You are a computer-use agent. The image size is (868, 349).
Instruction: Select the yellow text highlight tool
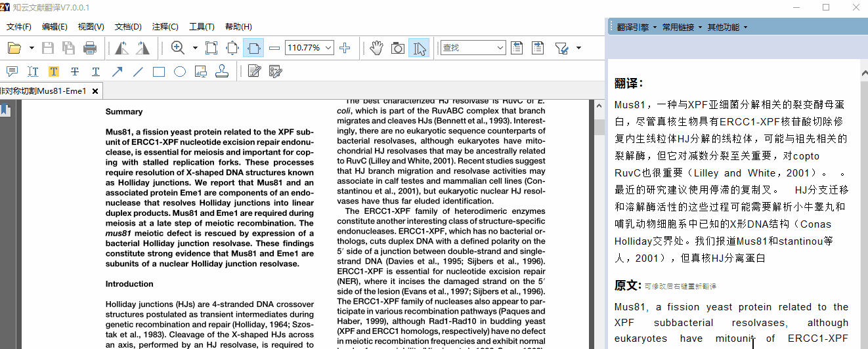tap(53, 72)
